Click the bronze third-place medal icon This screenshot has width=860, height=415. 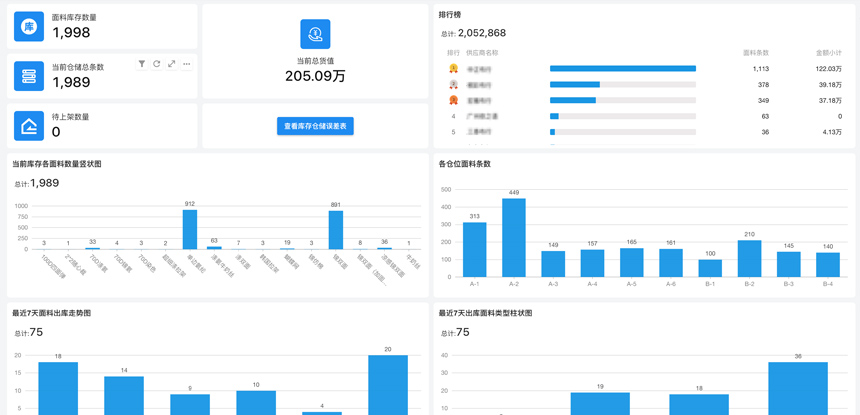[x=453, y=100]
